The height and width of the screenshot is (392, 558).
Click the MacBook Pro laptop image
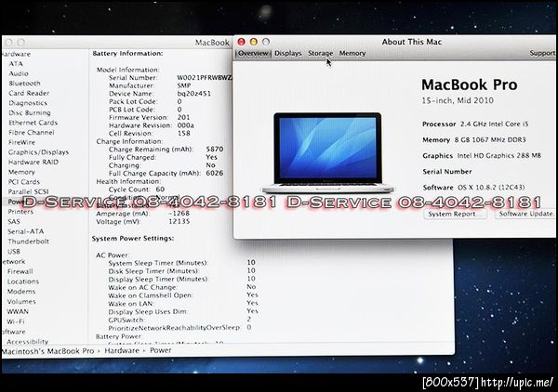pyautogui.click(x=327, y=153)
